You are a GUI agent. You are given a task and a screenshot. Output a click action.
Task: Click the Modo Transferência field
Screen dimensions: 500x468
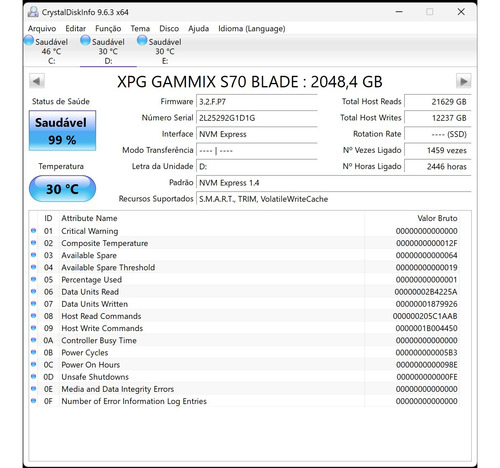coord(257,150)
